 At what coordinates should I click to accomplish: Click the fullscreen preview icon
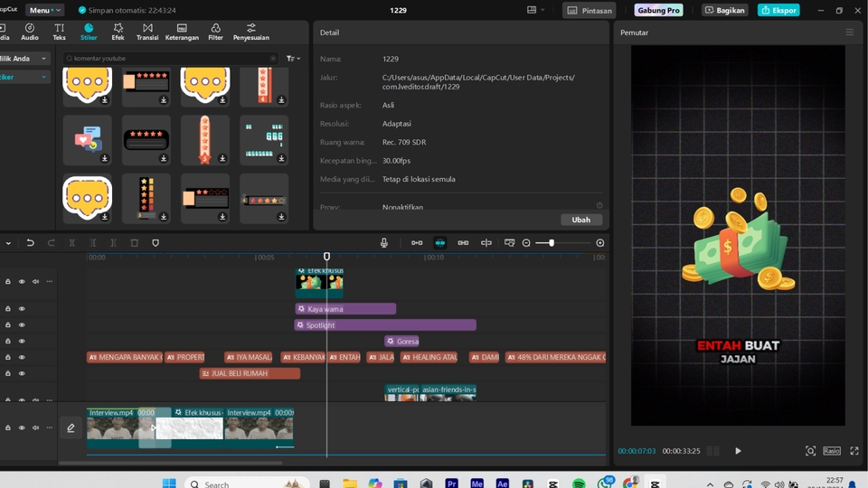point(854,451)
